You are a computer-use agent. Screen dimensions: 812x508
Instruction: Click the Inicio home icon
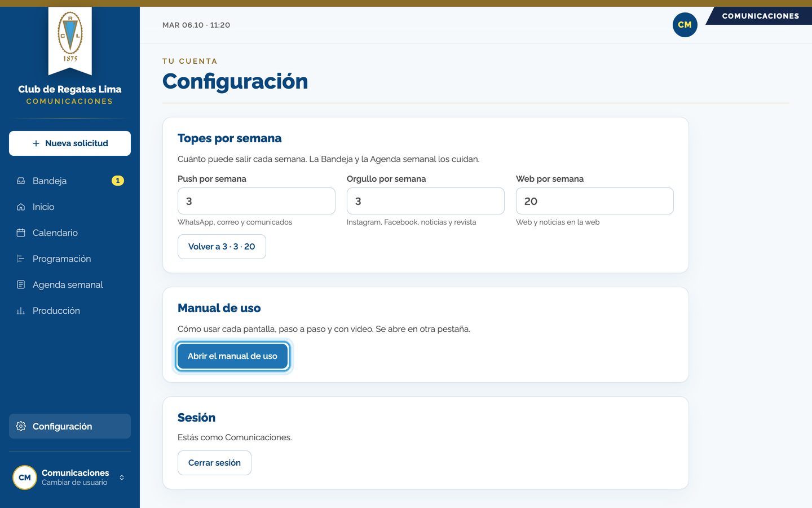pos(21,207)
